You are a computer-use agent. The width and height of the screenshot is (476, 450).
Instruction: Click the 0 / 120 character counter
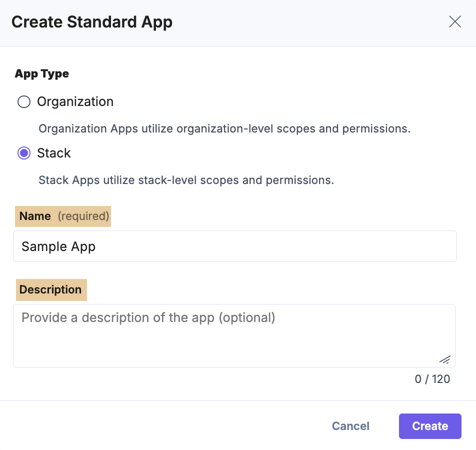432,379
